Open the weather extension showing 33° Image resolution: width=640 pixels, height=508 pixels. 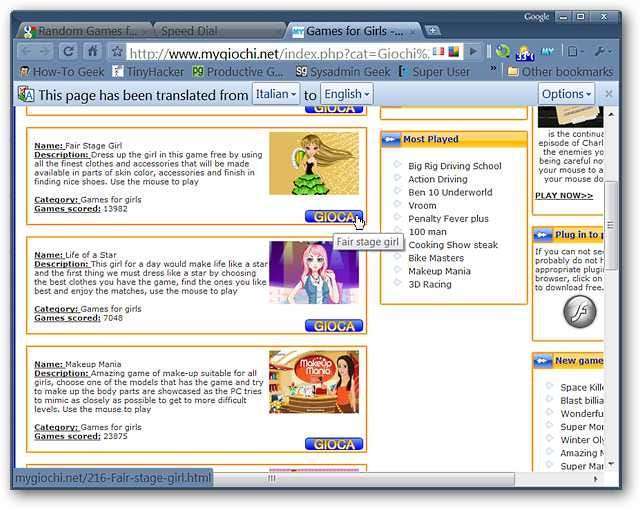[x=525, y=52]
